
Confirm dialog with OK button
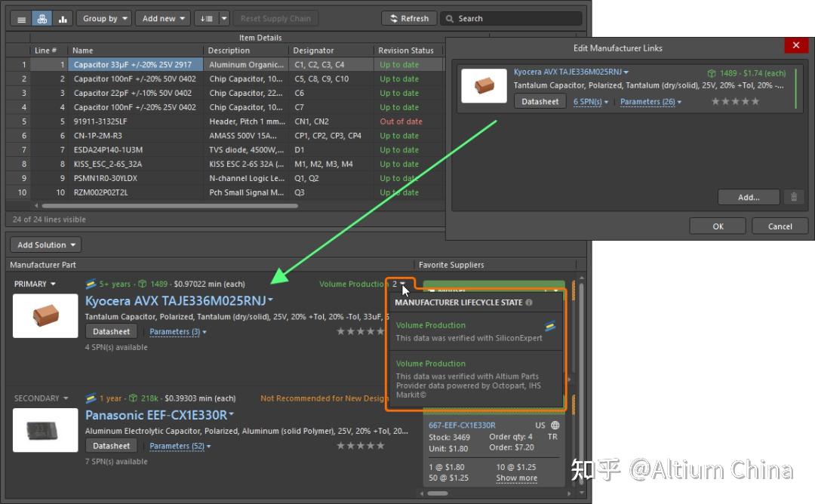[718, 226]
